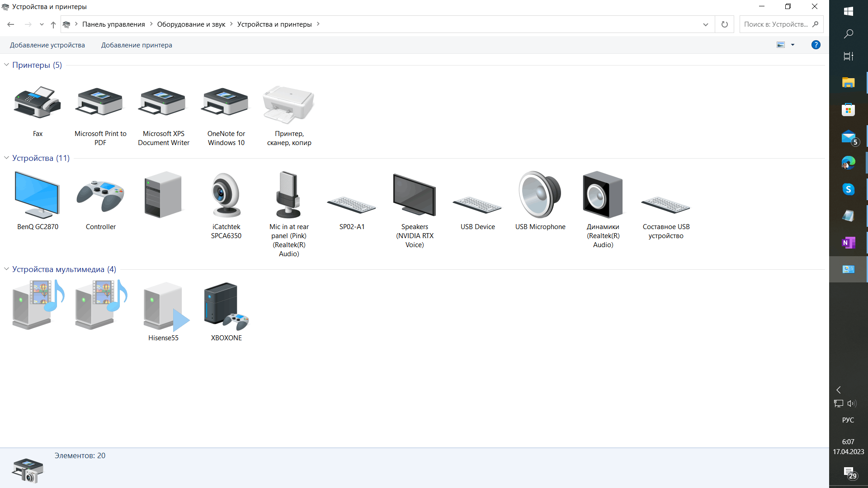
Task: Click the refresh button in address bar
Action: click(x=725, y=24)
